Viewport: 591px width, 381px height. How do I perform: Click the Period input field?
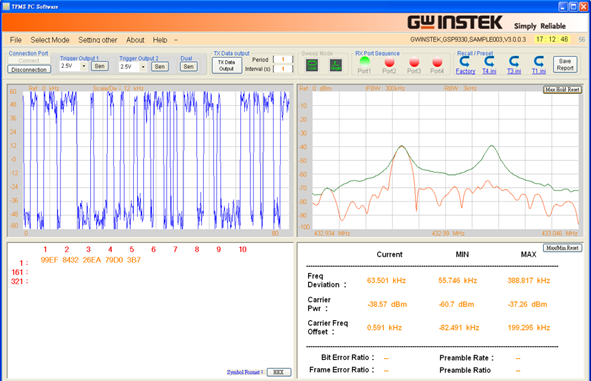[283, 60]
